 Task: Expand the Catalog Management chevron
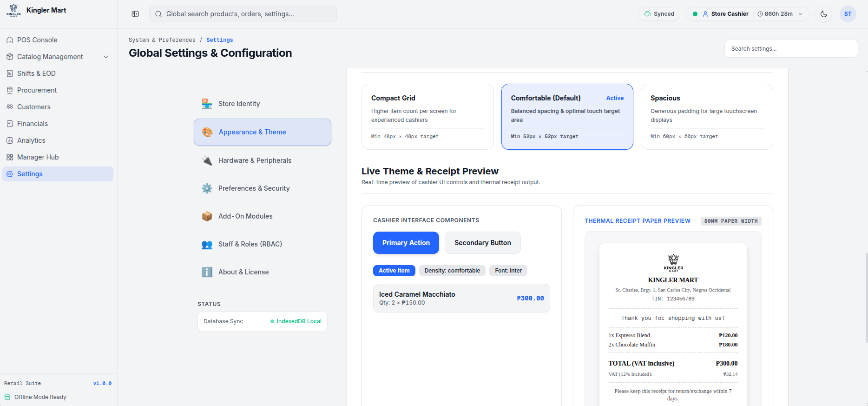point(106,57)
